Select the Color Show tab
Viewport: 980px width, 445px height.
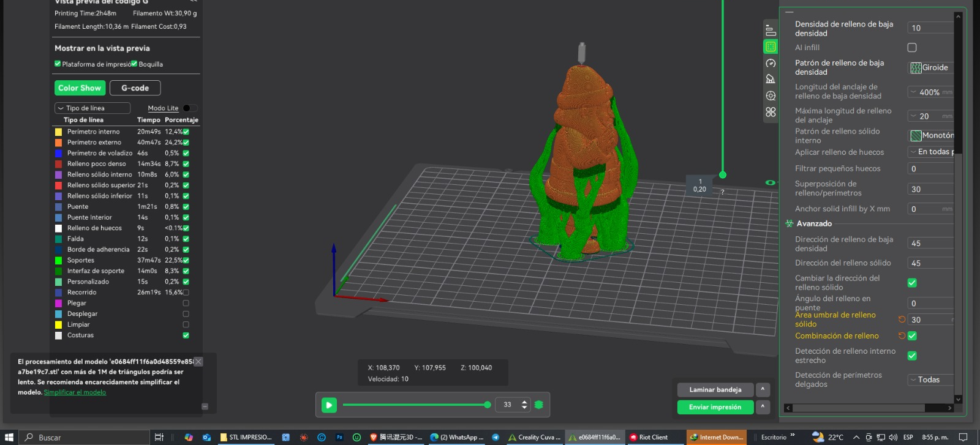[x=80, y=88]
